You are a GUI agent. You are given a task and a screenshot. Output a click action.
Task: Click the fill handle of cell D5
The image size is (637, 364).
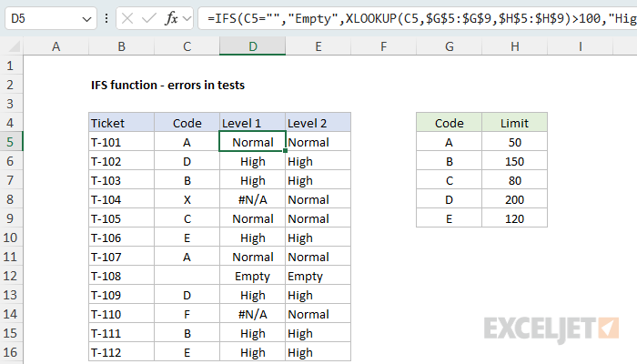tap(285, 151)
